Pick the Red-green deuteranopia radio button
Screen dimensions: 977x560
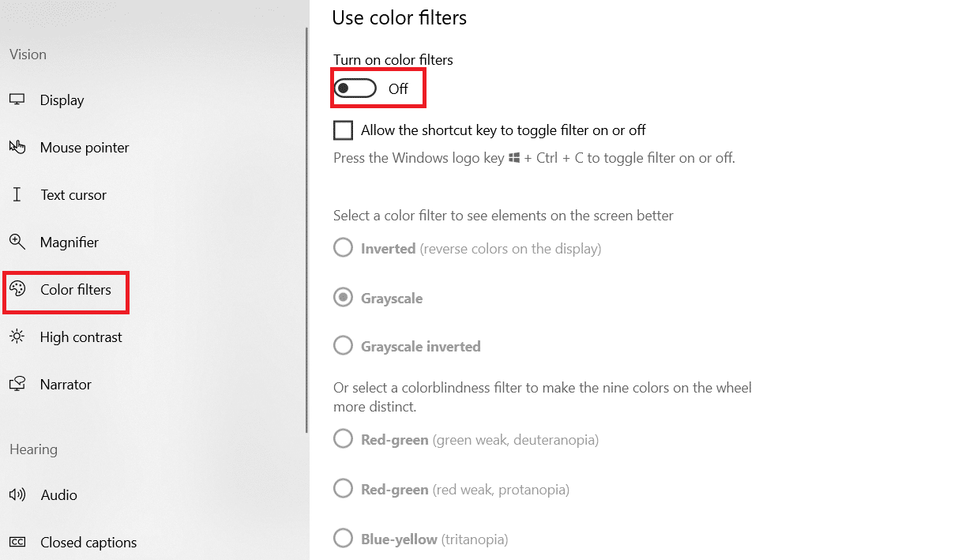(343, 439)
